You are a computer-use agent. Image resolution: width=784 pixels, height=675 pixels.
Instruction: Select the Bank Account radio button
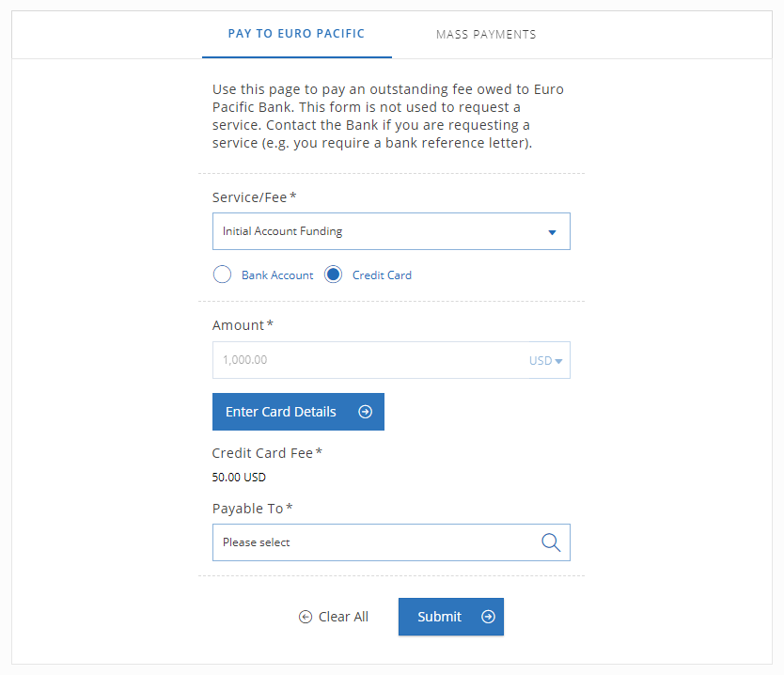(222, 275)
